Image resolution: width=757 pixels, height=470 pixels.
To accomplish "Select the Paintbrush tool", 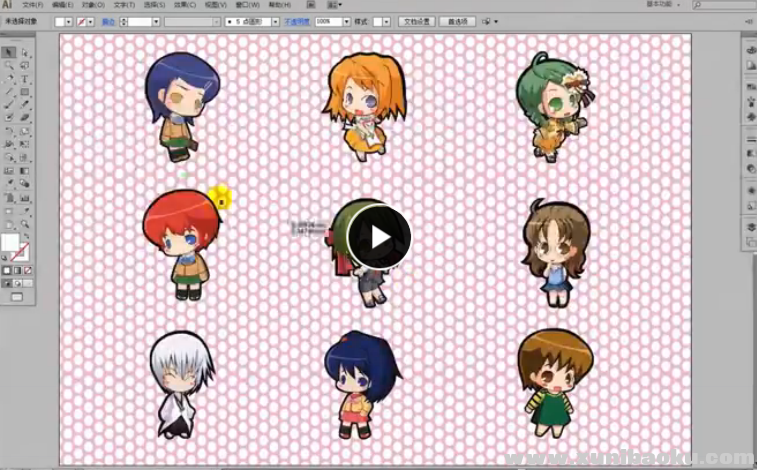I will click(9, 104).
